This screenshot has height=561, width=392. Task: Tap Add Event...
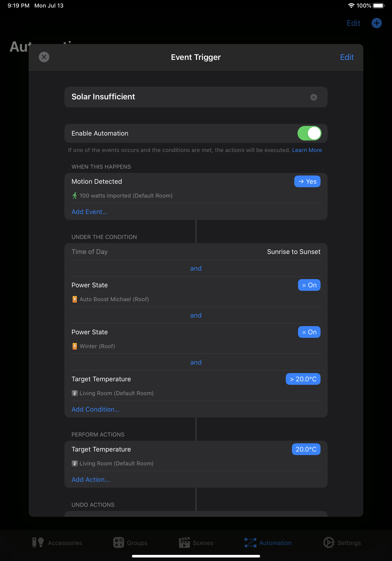90,212
